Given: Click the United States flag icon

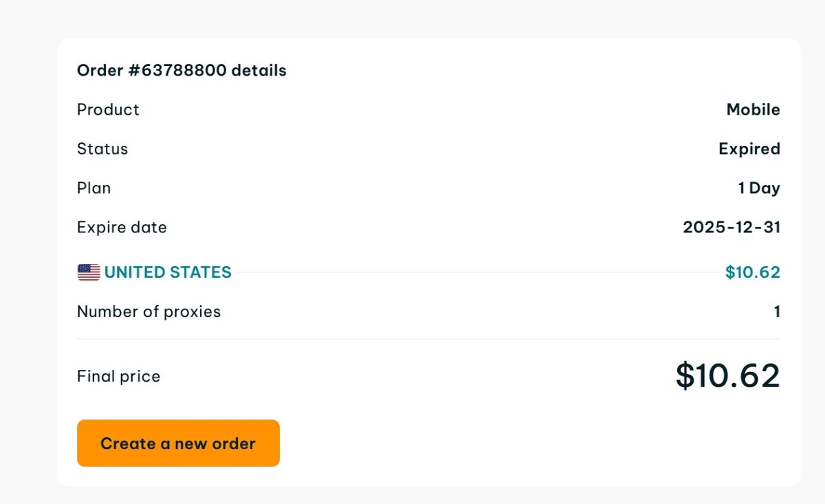Looking at the screenshot, I should [x=87, y=272].
